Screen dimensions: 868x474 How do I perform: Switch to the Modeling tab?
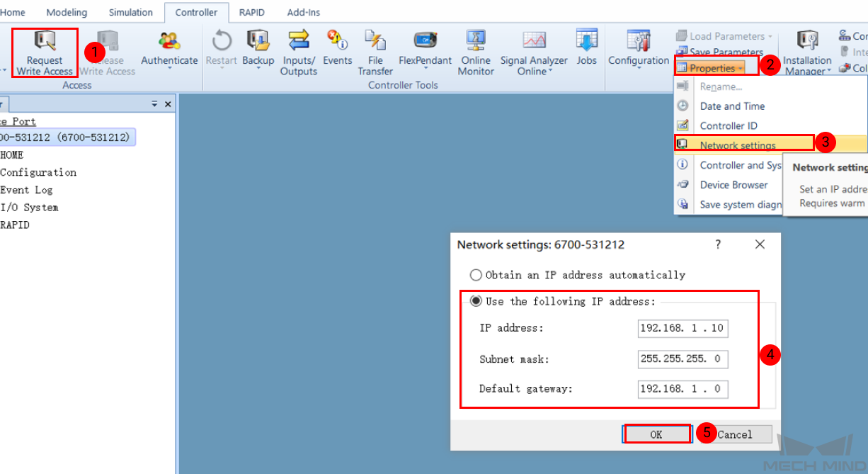(x=67, y=12)
